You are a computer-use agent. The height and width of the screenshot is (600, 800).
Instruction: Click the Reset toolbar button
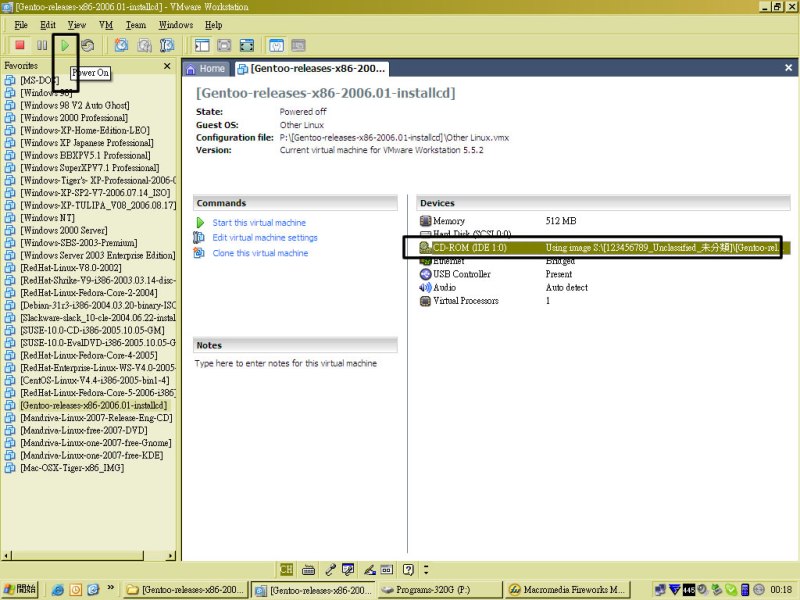(88, 45)
